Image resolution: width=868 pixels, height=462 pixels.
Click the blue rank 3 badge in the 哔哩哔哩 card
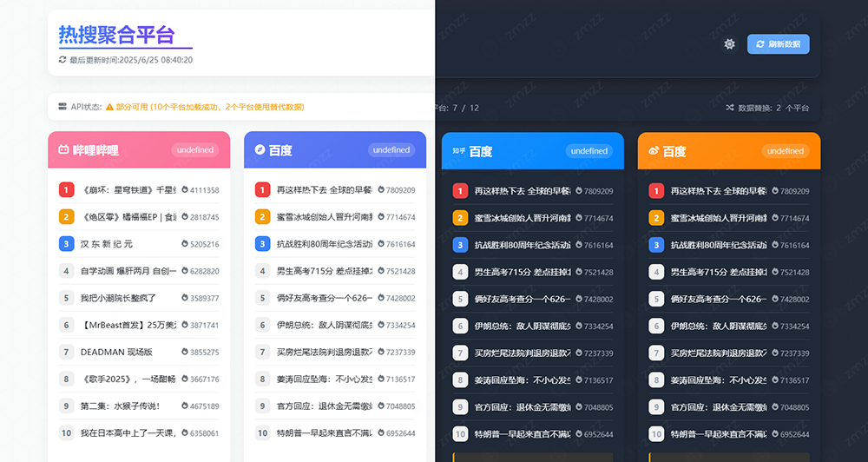tap(67, 244)
